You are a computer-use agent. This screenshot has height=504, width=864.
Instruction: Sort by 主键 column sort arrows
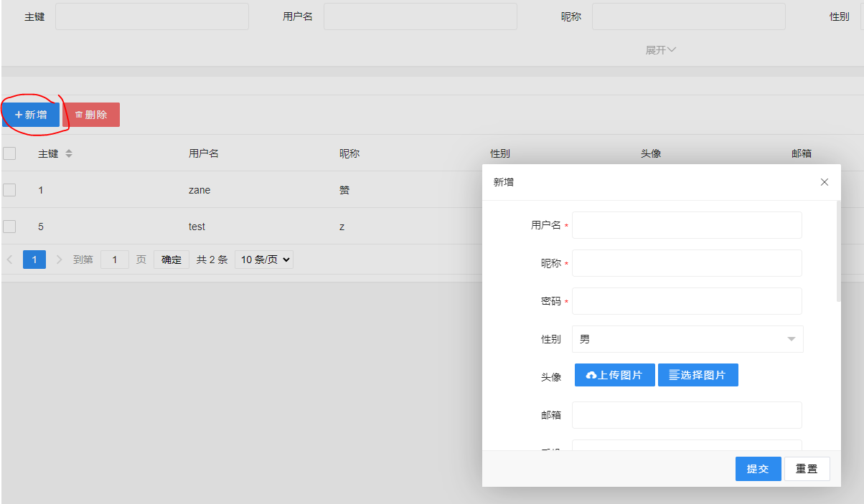pyautogui.click(x=69, y=153)
